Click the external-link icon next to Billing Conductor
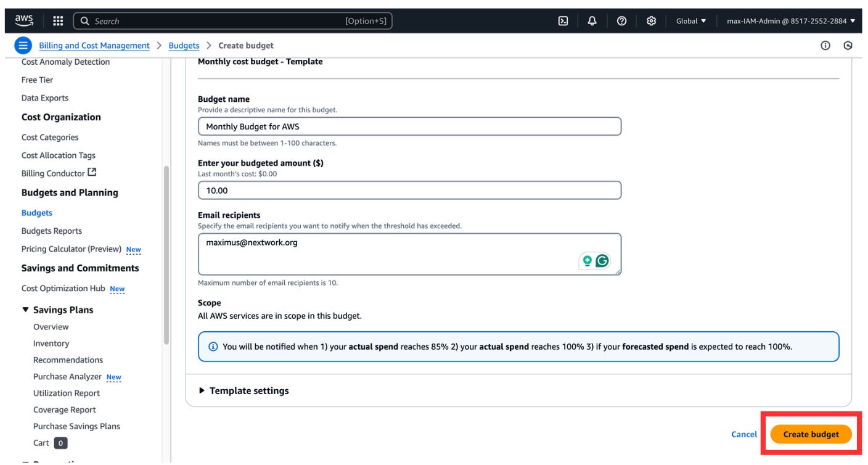Image resolution: width=868 pixels, height=465 pixels. (92, 173)
